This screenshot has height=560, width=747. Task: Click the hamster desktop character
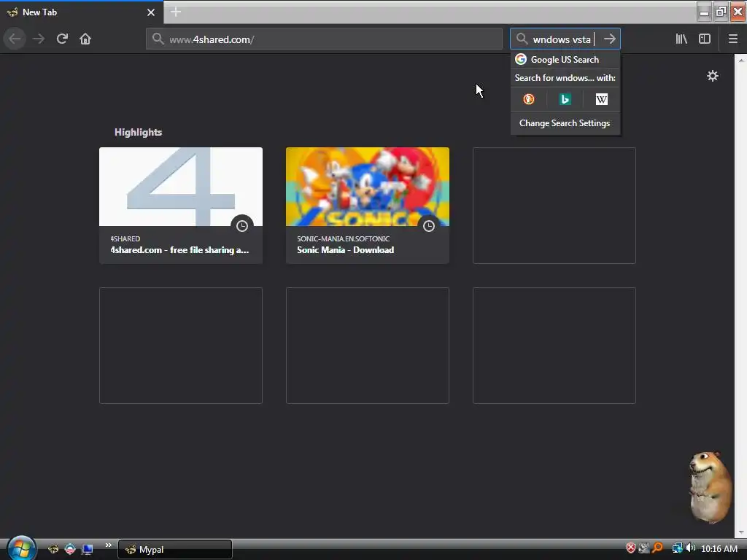(x=709, y=487)
